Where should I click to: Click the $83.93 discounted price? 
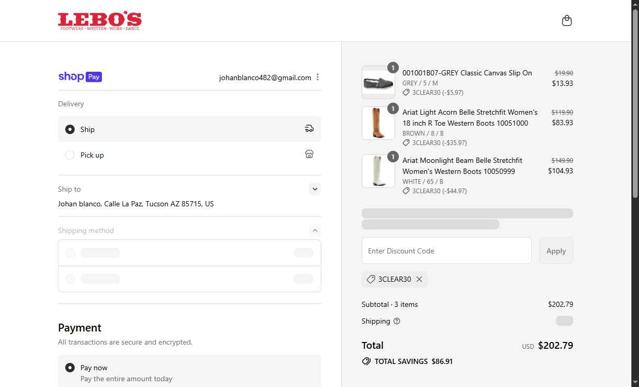pyautogui.click(x=562, y=123)
